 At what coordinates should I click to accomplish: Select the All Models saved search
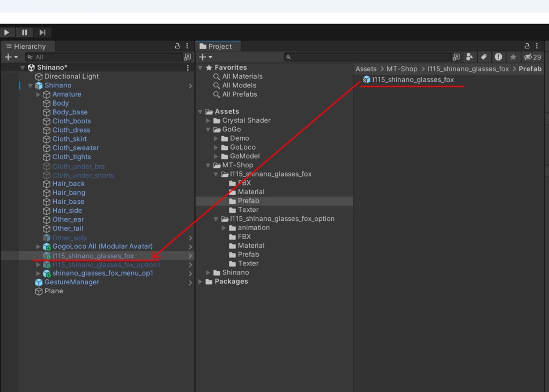239,85
